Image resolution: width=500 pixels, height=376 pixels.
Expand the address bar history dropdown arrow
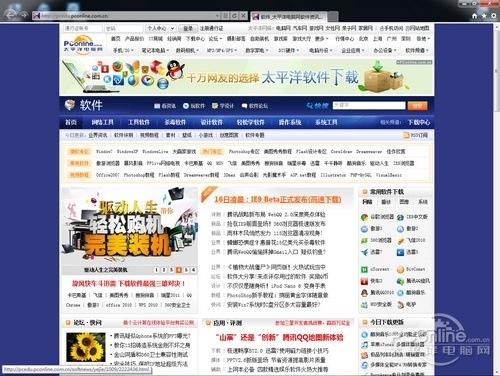pyautogui.click(x=217, y=16)
